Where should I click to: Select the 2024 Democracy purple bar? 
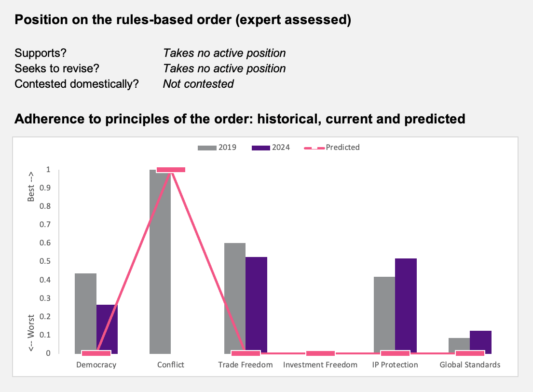[x=107, y=329]
